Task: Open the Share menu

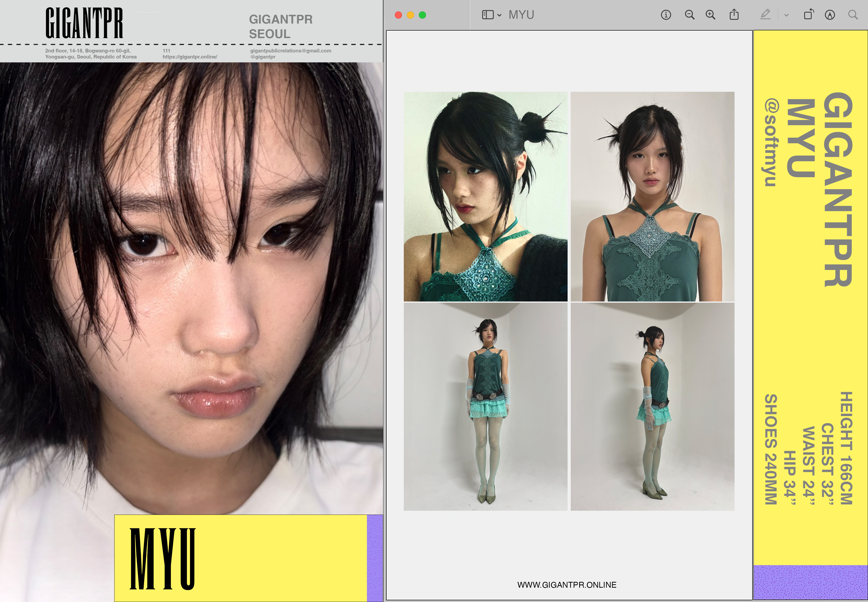Action: pos(734,15)
